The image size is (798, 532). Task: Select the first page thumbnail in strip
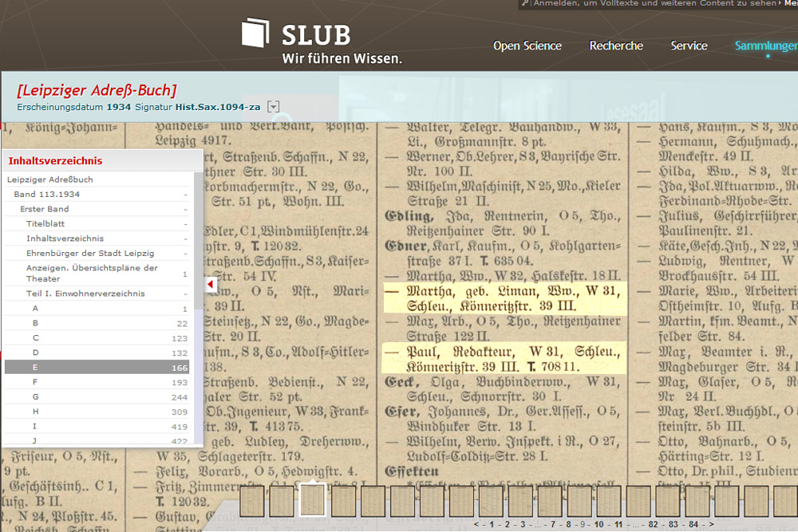[252, 501]
